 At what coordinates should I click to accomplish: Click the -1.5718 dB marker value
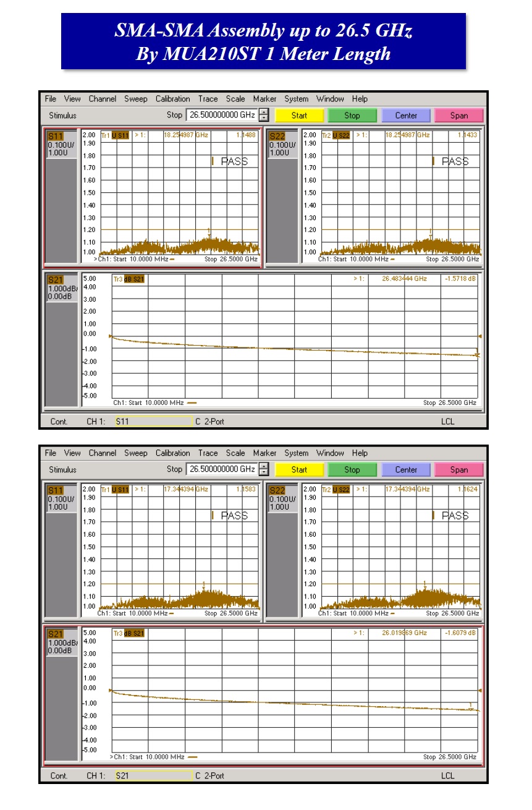[460, 279]
